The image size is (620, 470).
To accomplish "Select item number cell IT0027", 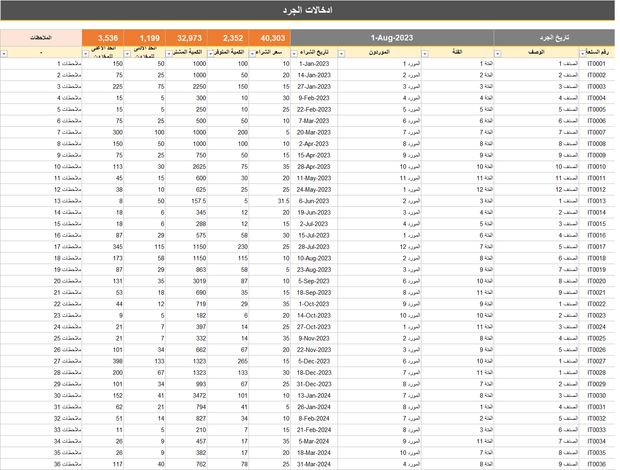I will pos(597,361).
